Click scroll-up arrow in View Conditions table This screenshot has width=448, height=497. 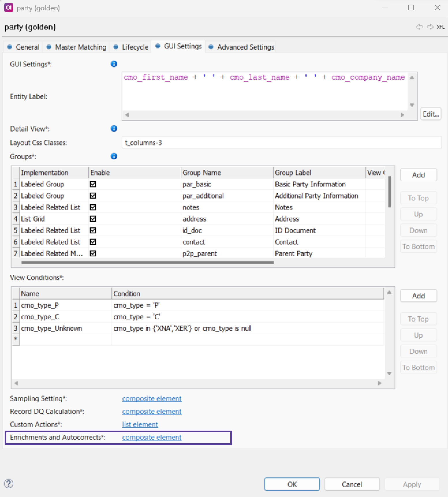[x=389, y=292]
